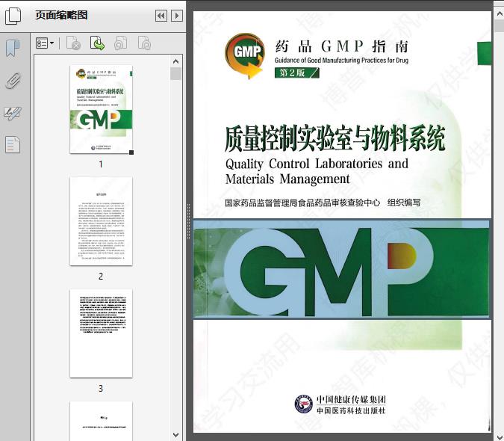Open the page thumbnails panel icon
This screenshot has height=441, width=504.
point(13,16)
